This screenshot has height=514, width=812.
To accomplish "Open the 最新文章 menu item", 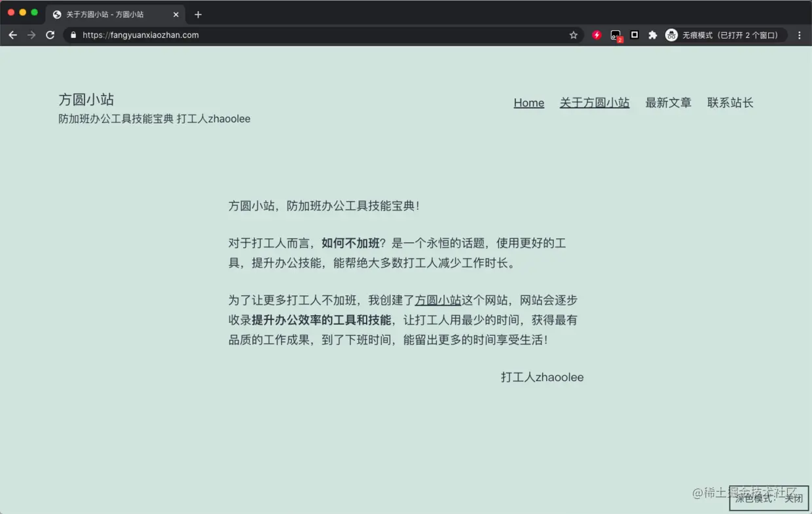I will coord(668,103).
